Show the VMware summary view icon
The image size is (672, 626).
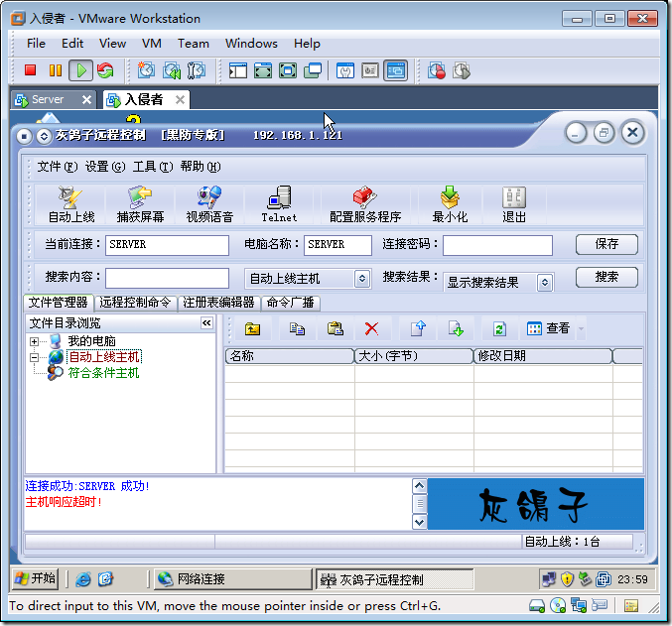(345, 70)
